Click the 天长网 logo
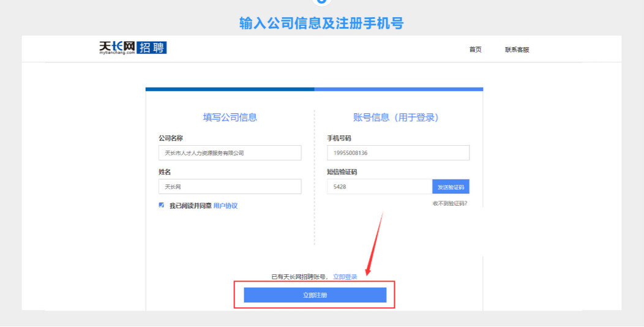The width and height of the screenshot is (644, 327). pos(117,47)
